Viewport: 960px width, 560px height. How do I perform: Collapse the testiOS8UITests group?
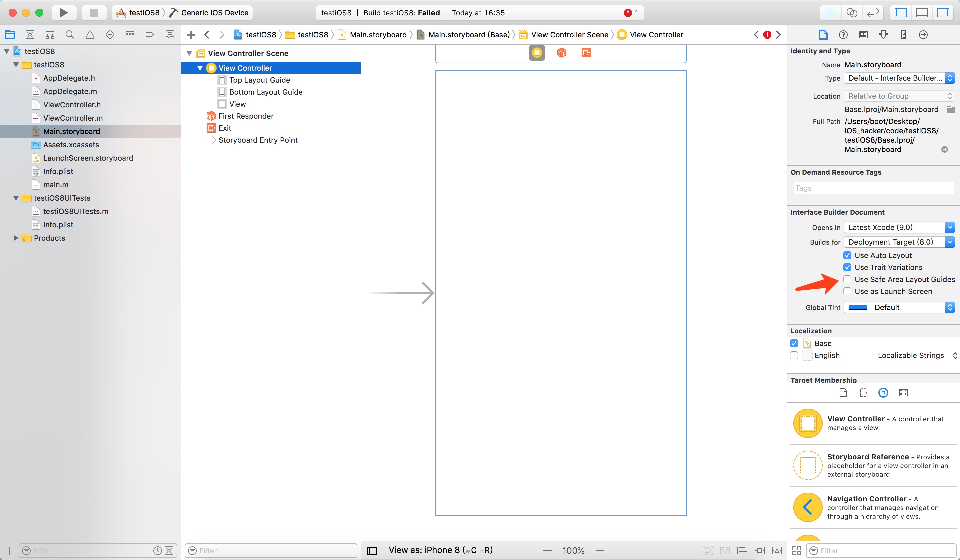click(16, 198)
